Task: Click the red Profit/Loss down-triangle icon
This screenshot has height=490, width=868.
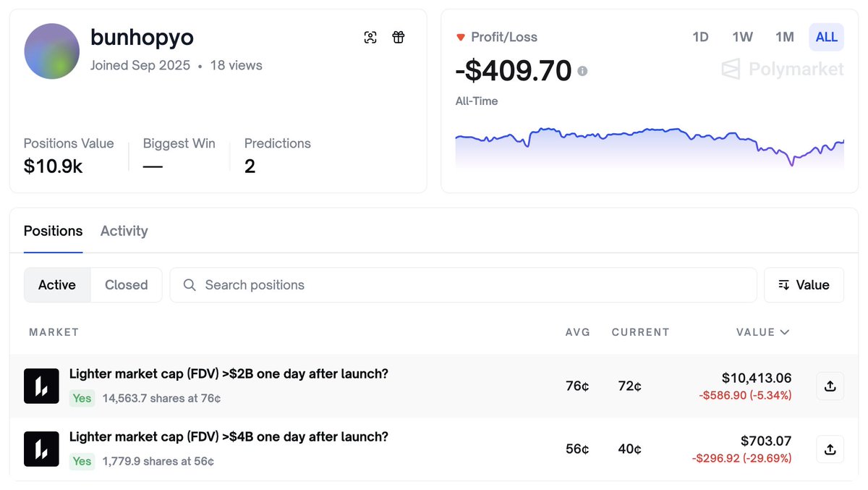Action: (460, 37)
